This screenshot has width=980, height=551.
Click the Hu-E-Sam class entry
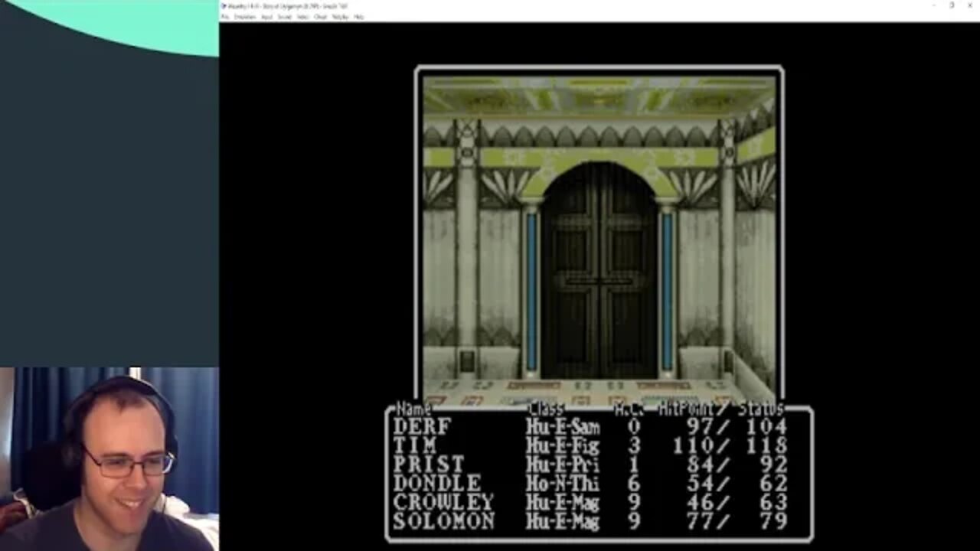click(563, 427)
